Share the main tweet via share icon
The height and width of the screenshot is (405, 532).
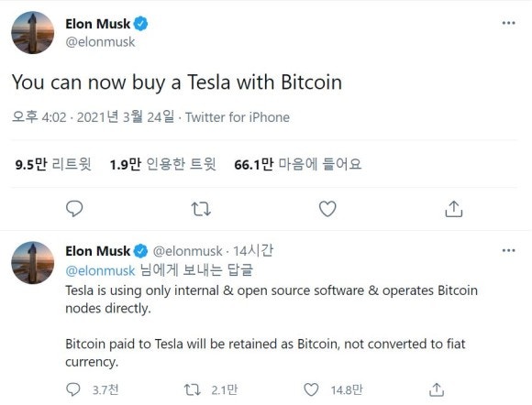point(454,208)
